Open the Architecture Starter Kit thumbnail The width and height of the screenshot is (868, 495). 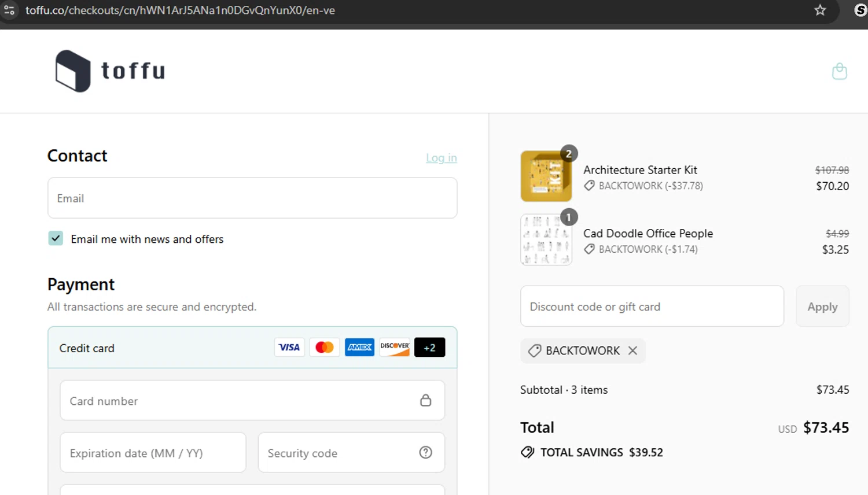[x=546, y=176]
